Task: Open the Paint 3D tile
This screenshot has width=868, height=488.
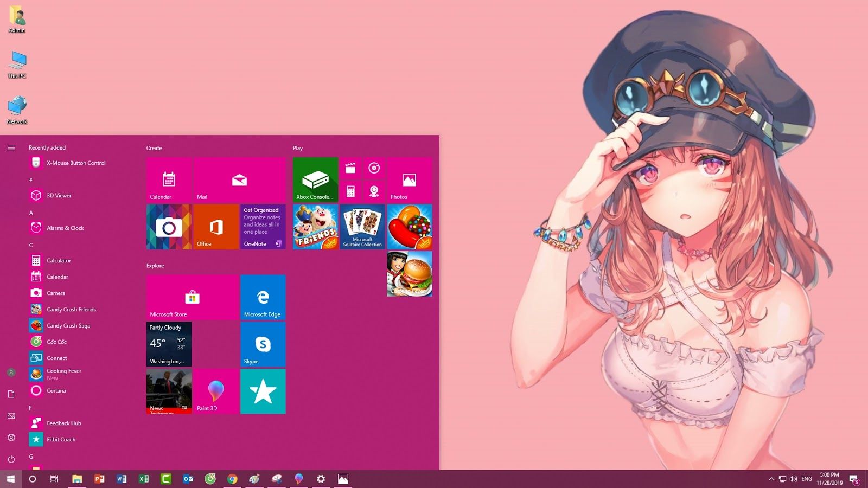Action: 216,391
